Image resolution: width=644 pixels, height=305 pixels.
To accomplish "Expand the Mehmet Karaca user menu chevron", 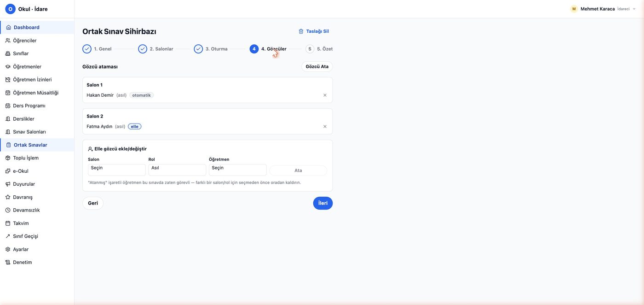I will 634,9.
